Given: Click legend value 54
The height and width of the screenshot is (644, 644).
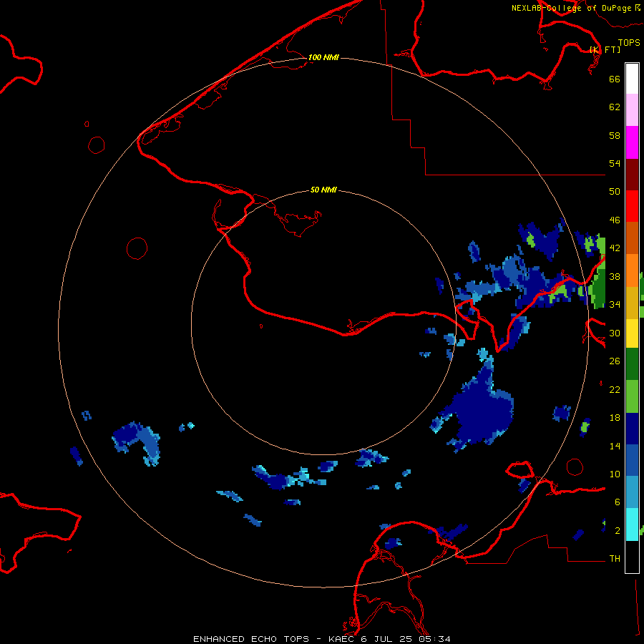Looking at the screenshot, I should pos(615,163).
